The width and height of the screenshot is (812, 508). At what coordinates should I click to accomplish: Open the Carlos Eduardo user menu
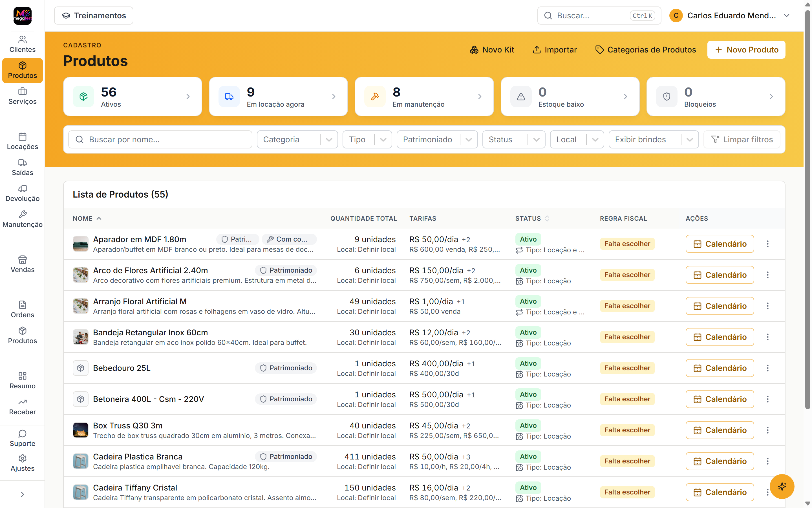pos(730,16)
